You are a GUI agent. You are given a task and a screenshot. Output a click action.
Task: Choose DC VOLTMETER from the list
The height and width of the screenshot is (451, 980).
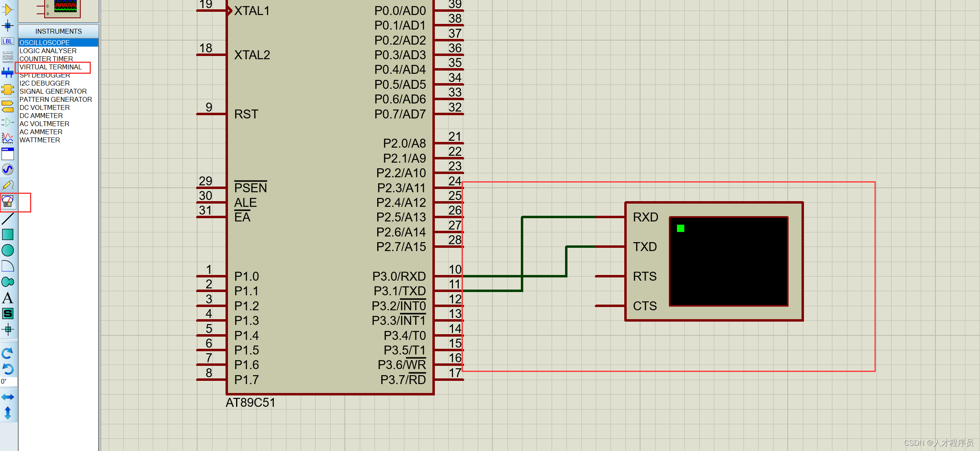(45, 107)
